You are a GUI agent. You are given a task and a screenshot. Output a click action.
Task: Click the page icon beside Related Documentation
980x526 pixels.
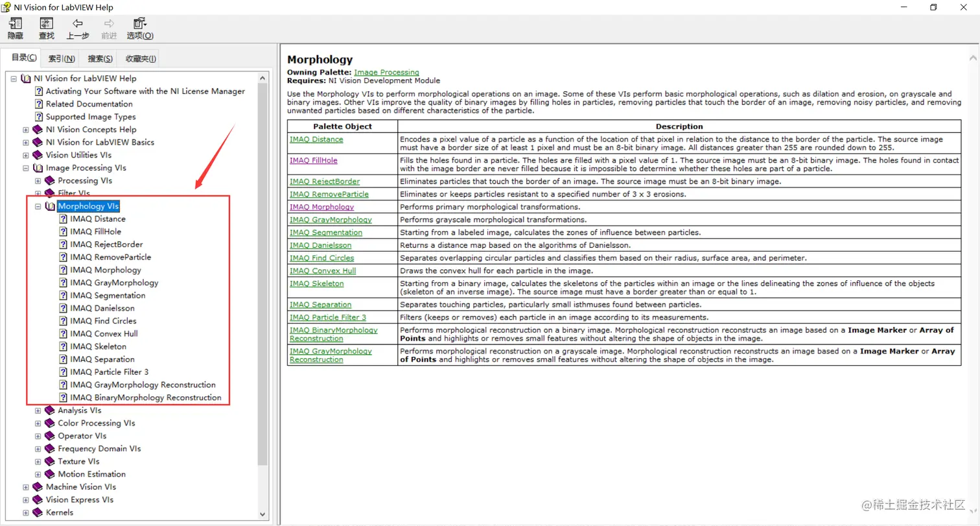(x=38, y=104)
